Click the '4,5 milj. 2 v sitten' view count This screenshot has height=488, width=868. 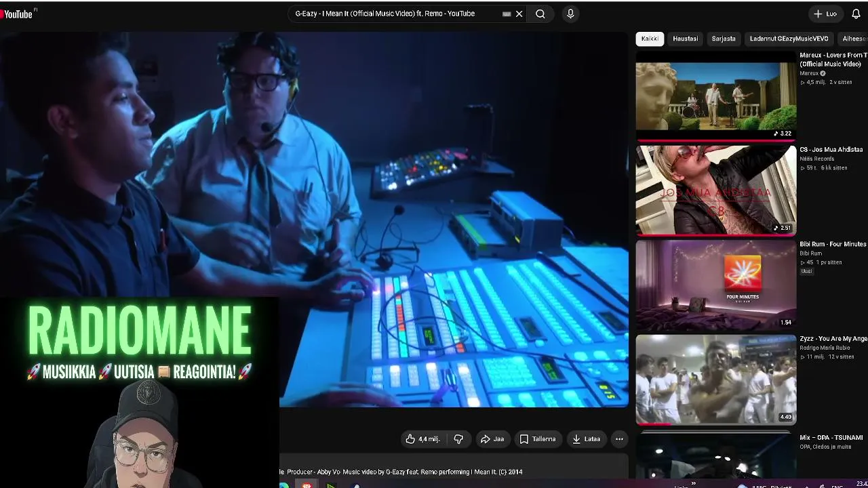pyautogui.click(x=826, y=82)
